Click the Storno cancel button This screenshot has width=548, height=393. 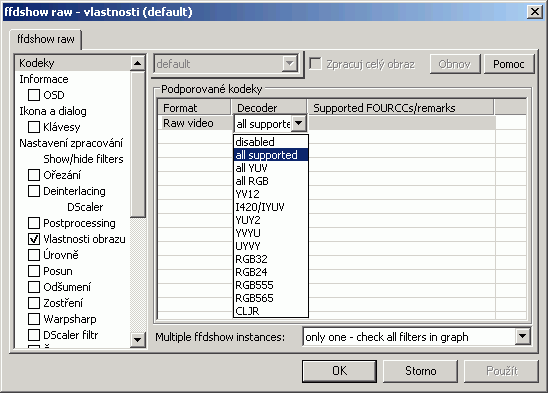pyautogui.click(x=420, y=371)
